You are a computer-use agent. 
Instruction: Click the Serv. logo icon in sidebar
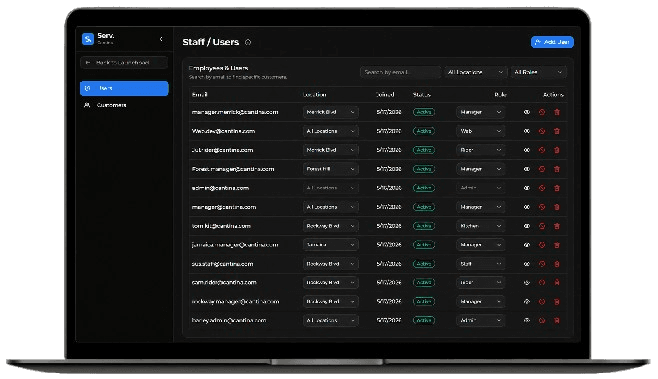(88, 39)
